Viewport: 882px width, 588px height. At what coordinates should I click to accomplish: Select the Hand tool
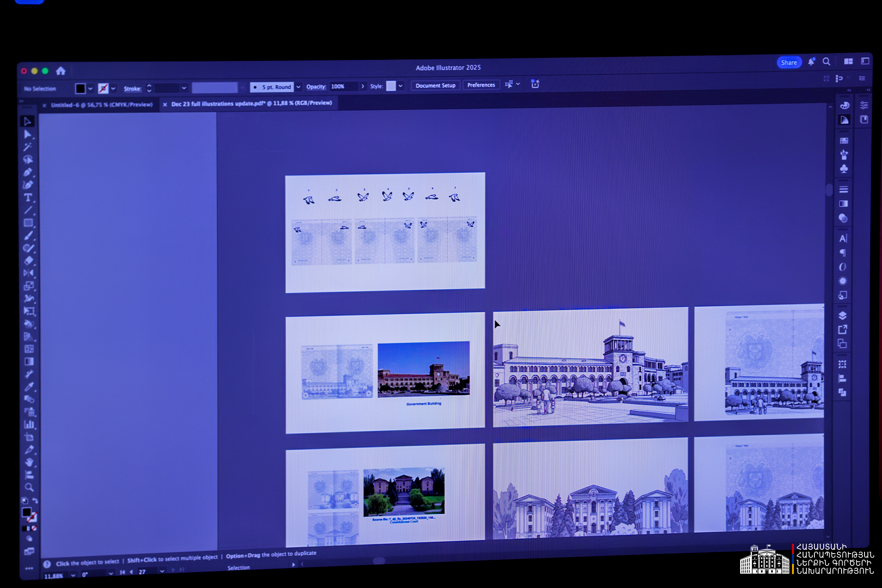click(29, 462)
